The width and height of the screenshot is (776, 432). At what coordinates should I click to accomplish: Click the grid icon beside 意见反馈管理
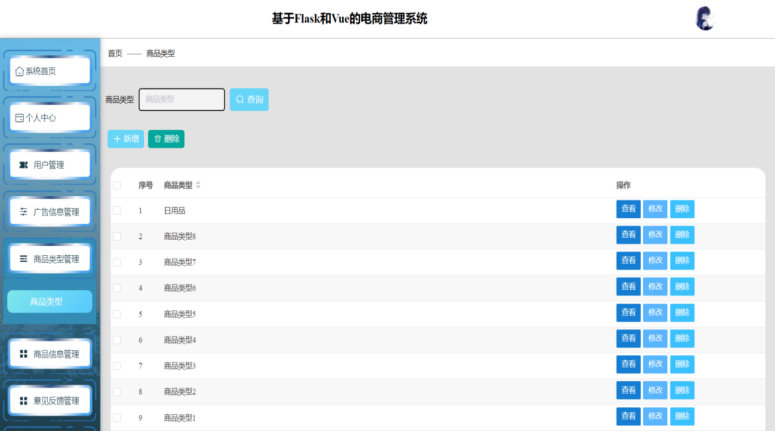pos(23,401)
